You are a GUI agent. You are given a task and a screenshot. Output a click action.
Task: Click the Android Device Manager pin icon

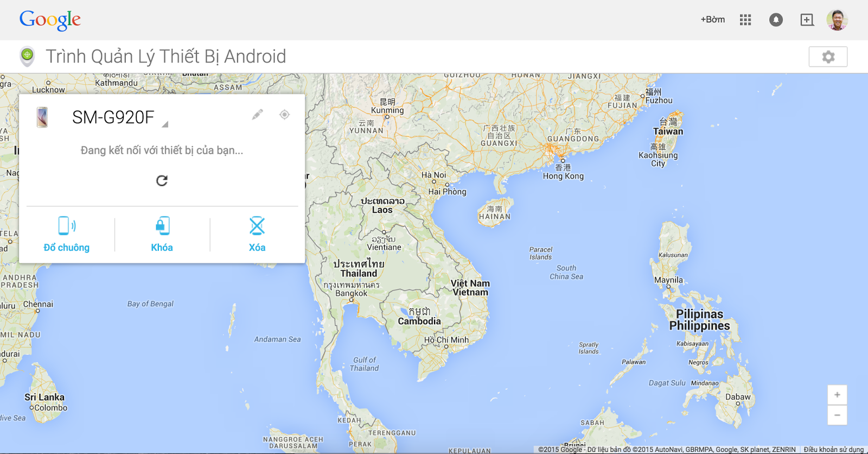pos(27,56)
